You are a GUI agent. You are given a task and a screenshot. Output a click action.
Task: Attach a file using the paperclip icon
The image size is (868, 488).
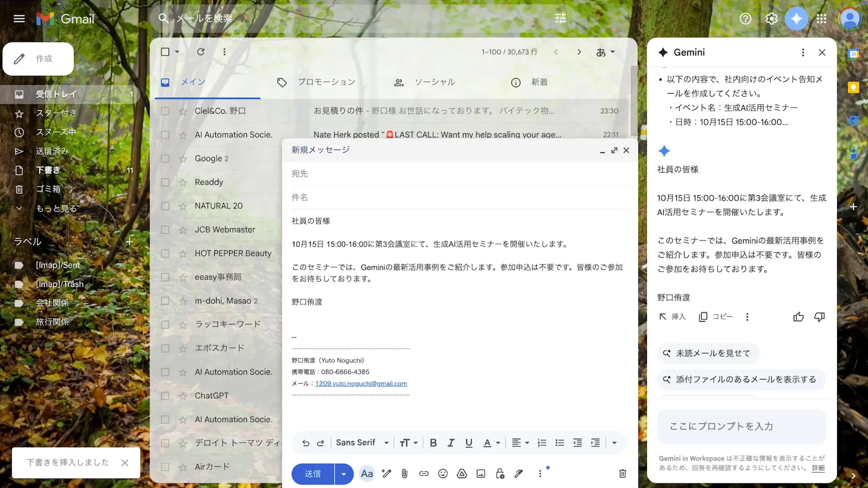click(405, 474)
